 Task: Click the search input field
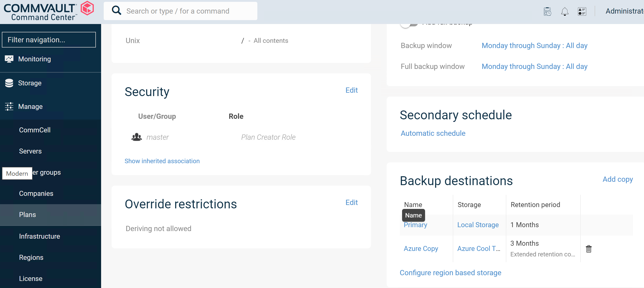pos(180,11)
